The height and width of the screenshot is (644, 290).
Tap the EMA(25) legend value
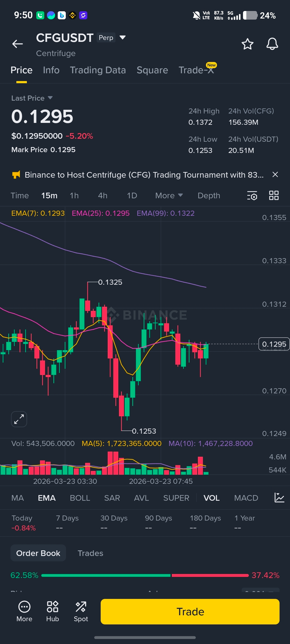pyautogui.click(x=101, y=213)
